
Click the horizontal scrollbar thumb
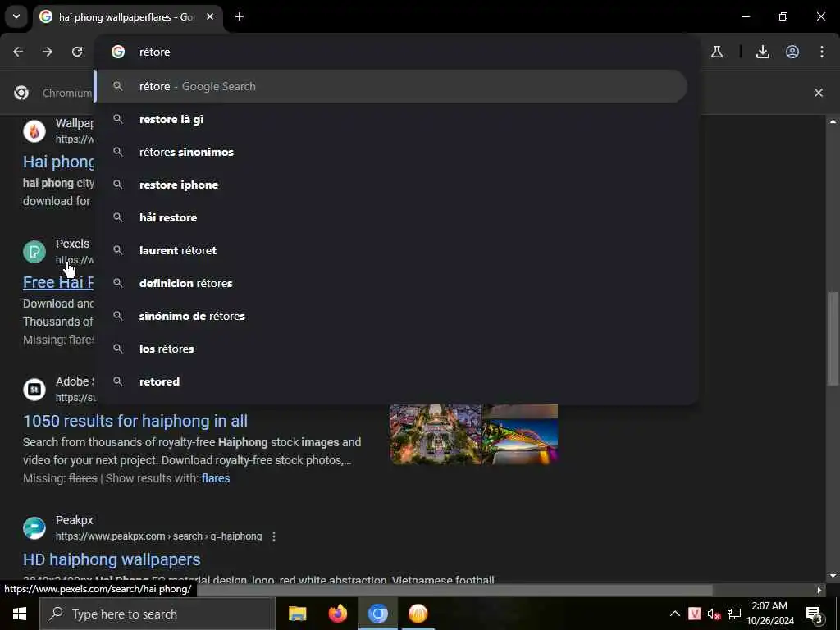click(455, 590)
